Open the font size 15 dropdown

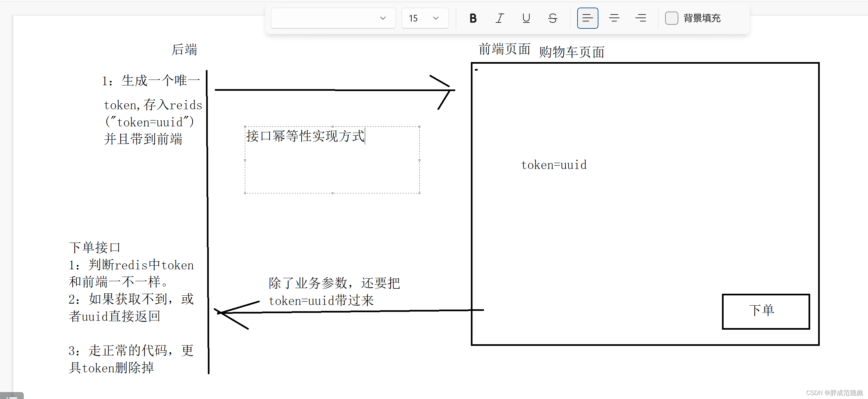pyautogui.click(x=425, y=18)
